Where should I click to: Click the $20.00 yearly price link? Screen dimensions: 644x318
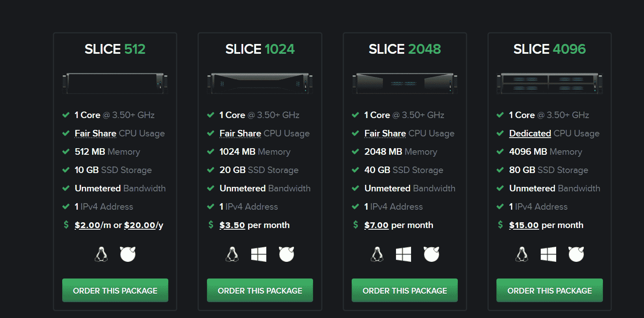(x=140, y=225)
